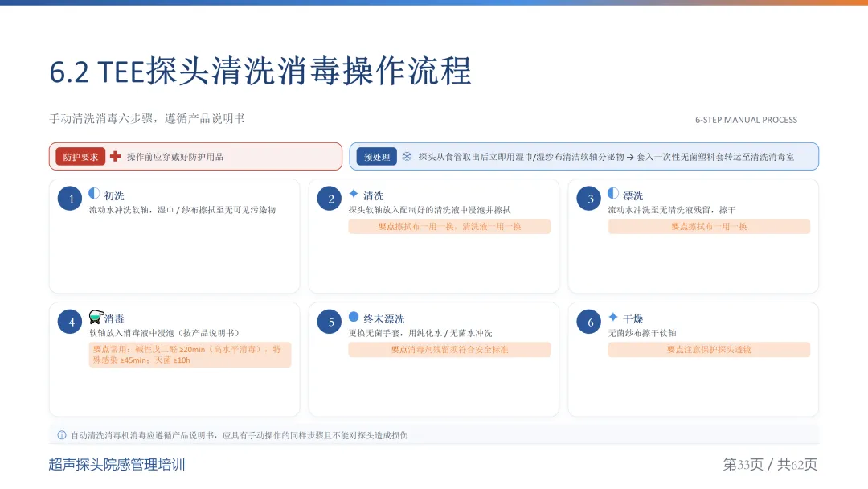The height and width of the screenshot is (489, 868).
Task: Click the red cross icon beside 防护要求
Action: [x=115, y=157]
